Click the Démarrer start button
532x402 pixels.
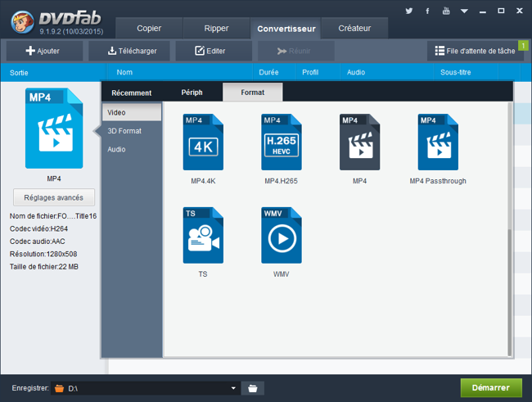point(490,387)
